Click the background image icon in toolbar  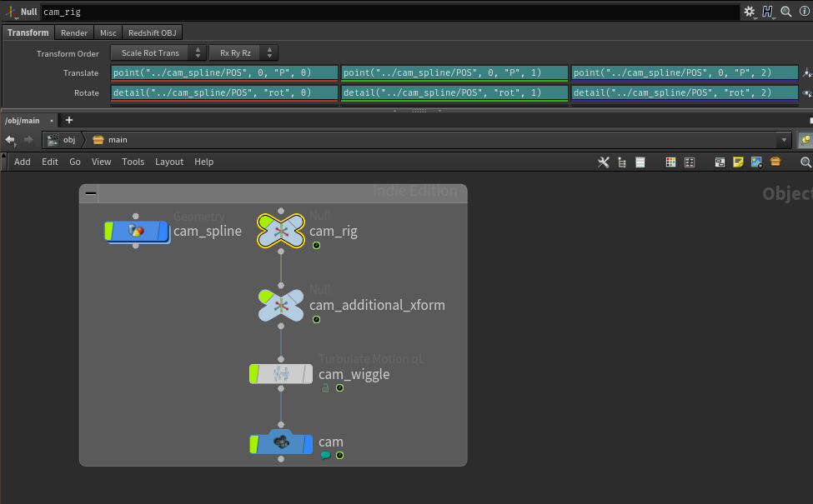pyautogui.click(x=756, y=162)
